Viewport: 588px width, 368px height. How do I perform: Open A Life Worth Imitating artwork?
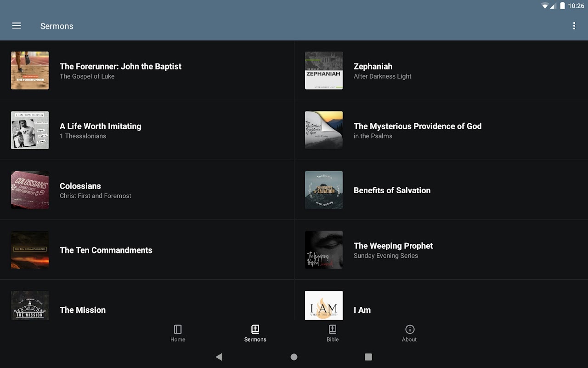[x=30, y=130]
